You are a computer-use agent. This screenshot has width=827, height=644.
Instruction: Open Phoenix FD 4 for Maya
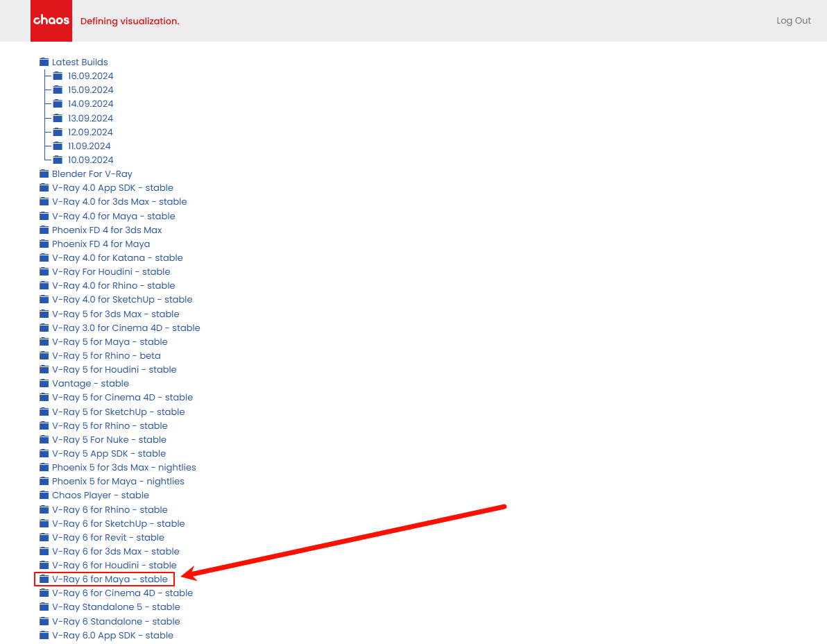point(101,244)
